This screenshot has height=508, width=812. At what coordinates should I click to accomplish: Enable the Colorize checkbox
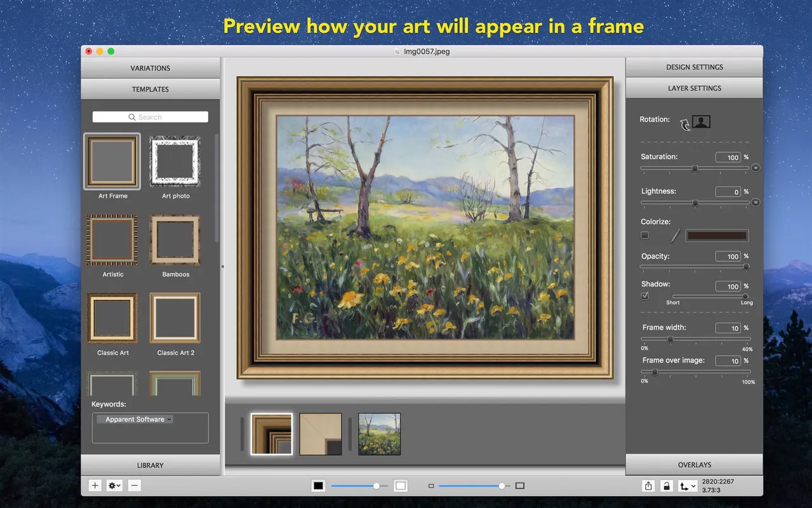pos(644,235)
